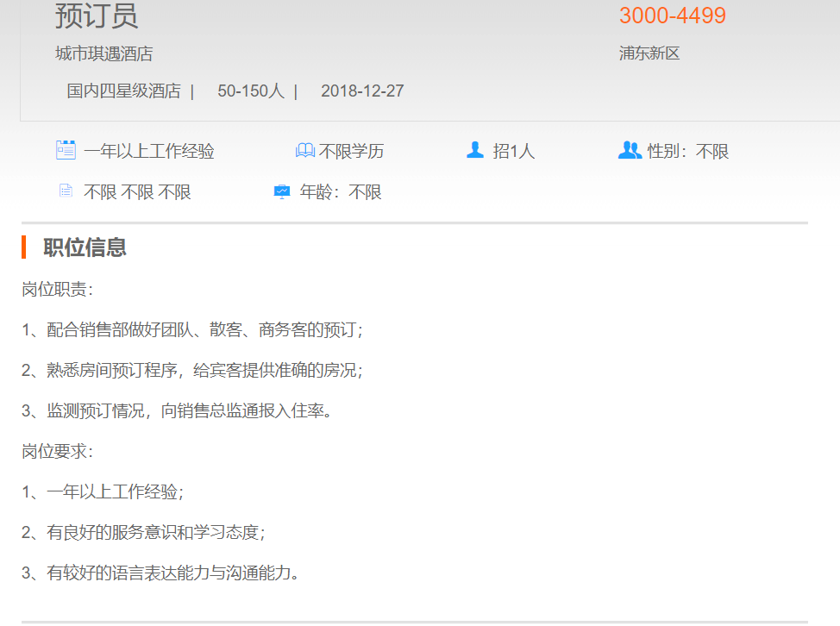Click the 国内四星级酒店 hotel type label
This screenshot has height=626, width=840.
coord(123,91)
